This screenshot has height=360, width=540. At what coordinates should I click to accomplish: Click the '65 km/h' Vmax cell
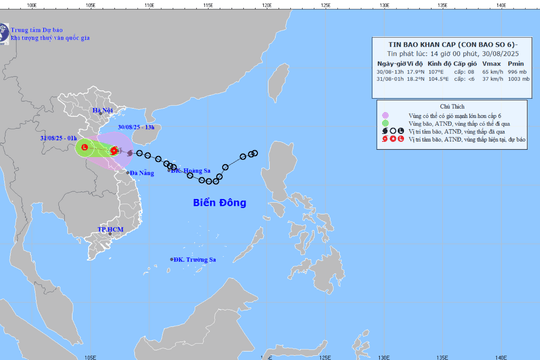(x=492, y=72)
